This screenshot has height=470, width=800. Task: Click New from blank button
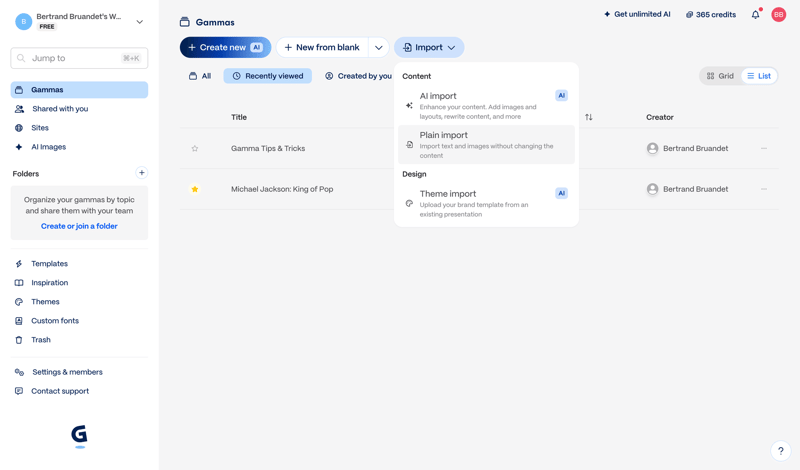point(322,47)
